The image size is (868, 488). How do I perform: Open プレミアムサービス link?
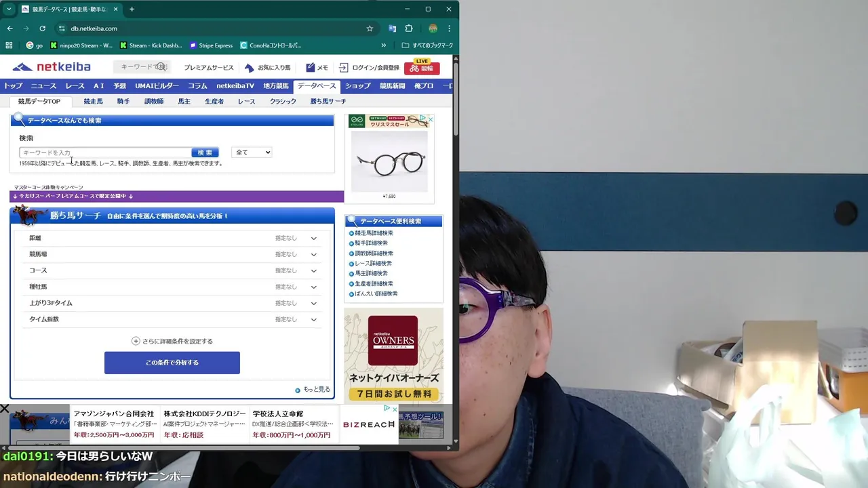tap(209, 68)
